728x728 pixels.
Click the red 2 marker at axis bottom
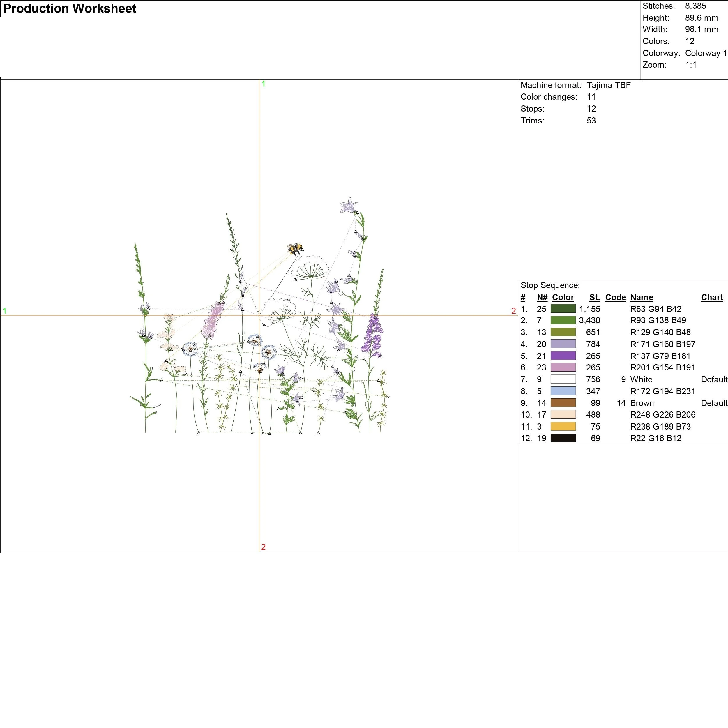[264, 547]
